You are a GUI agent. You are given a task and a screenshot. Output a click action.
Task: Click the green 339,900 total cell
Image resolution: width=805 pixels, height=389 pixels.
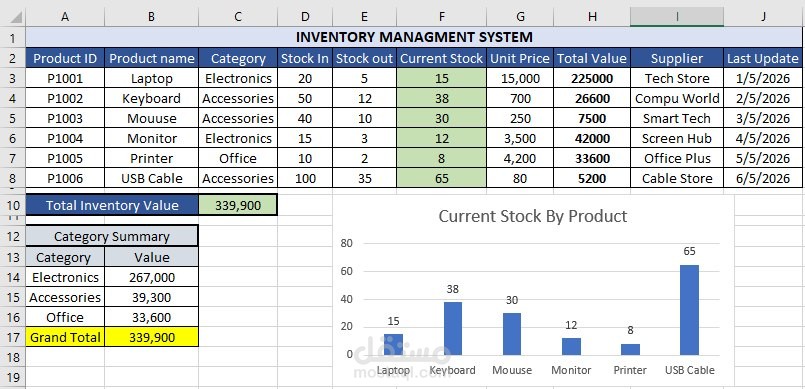[238, 205]
